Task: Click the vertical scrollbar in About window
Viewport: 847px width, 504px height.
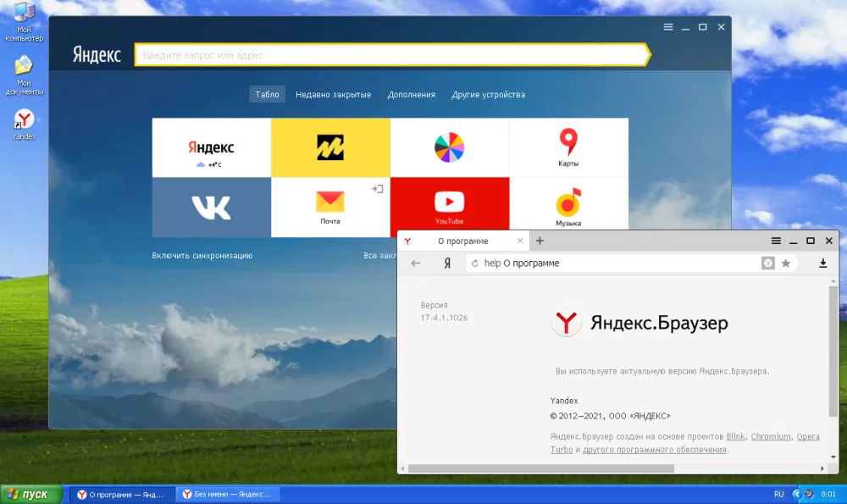Action: (833, 352)
